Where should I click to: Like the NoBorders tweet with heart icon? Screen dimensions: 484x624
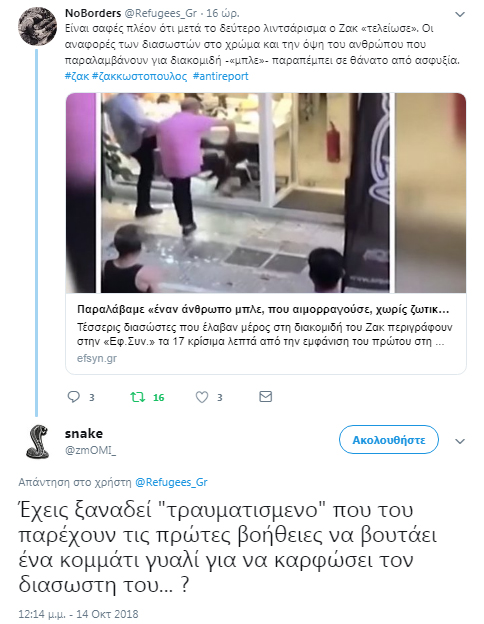pyautogui.click(x=202, y=397)
